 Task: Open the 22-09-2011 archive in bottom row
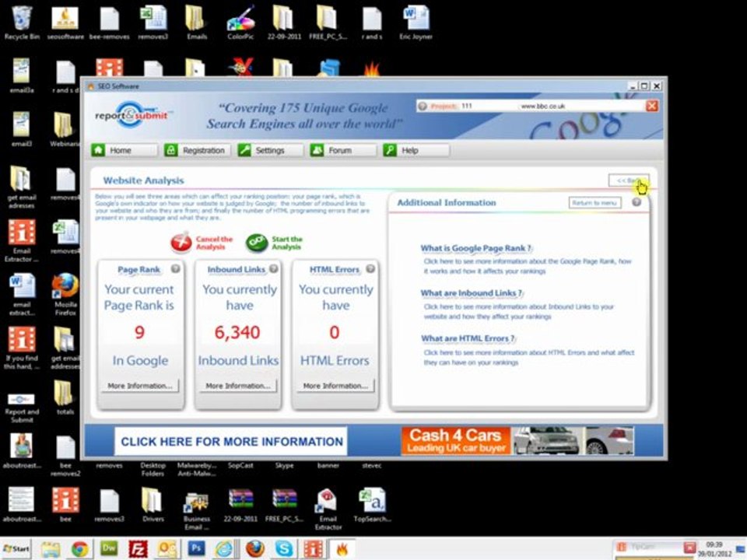[240, 505]
